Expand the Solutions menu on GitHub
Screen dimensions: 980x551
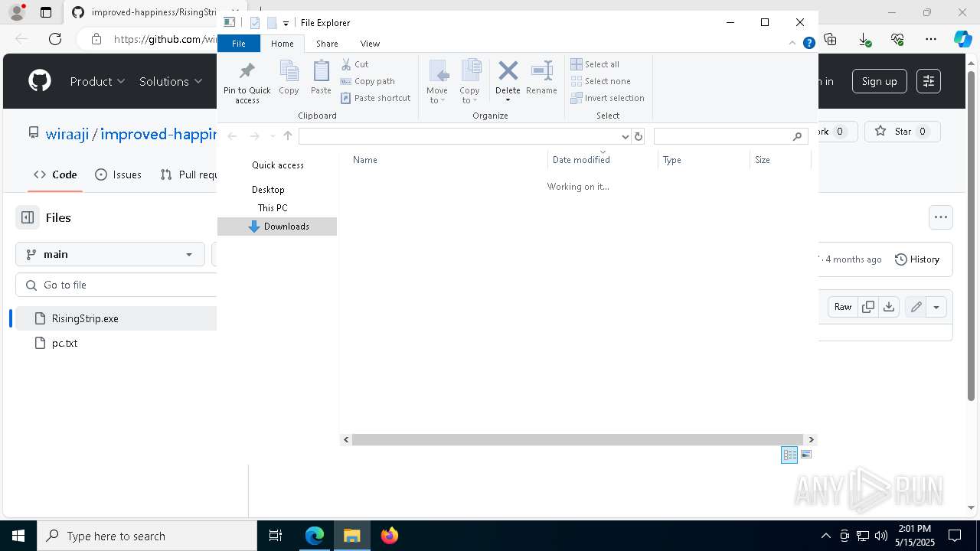click(x=171, y=81)
